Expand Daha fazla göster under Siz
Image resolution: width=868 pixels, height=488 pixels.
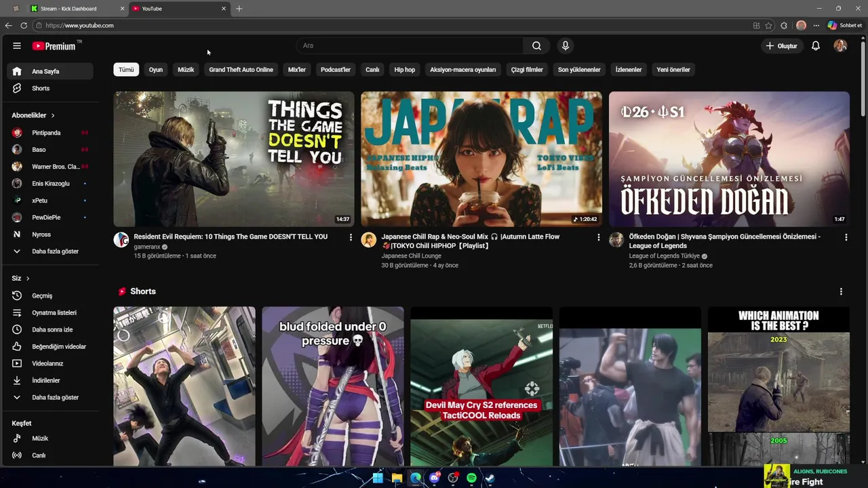pos(51,397)
